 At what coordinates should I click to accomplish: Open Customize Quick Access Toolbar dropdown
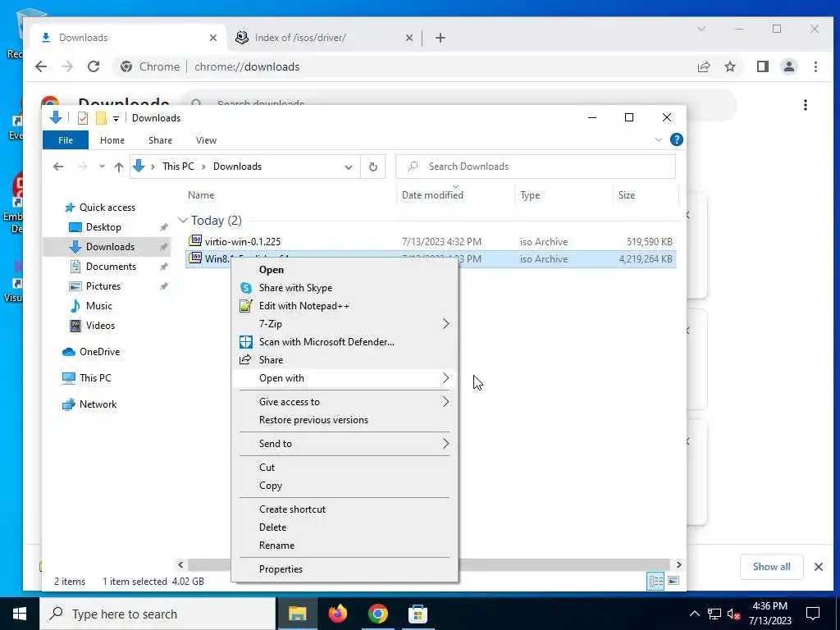coord(116,118)
